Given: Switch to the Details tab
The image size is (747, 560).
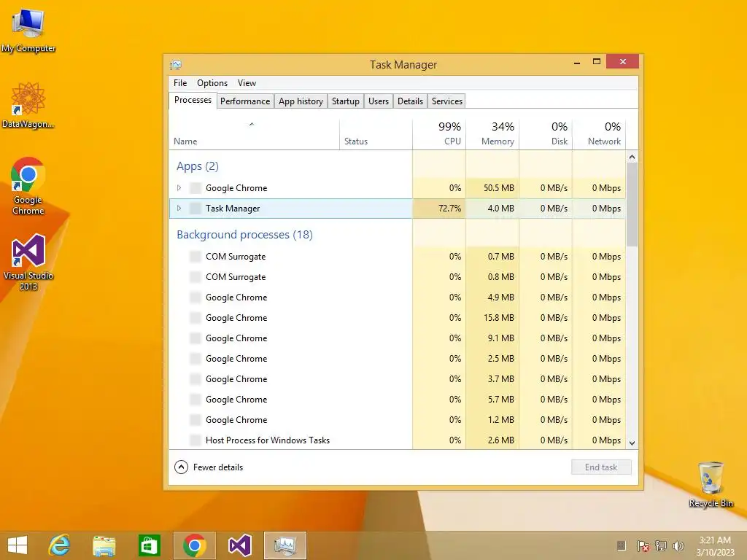Looking at the screenshot, I should pyautogui.click(x=410, y=101).
